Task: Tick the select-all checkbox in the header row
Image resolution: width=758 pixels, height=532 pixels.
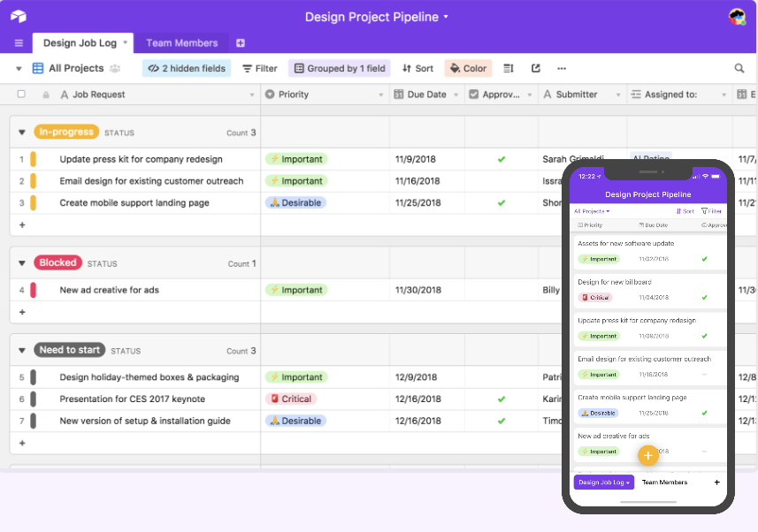Action: (22, 95)
